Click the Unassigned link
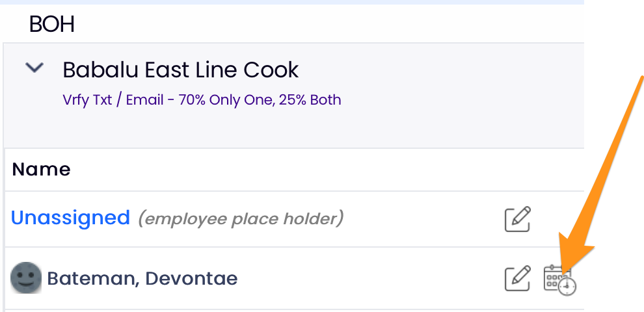The height and width of the screenshot is (312, 644). tap(70, 218)
